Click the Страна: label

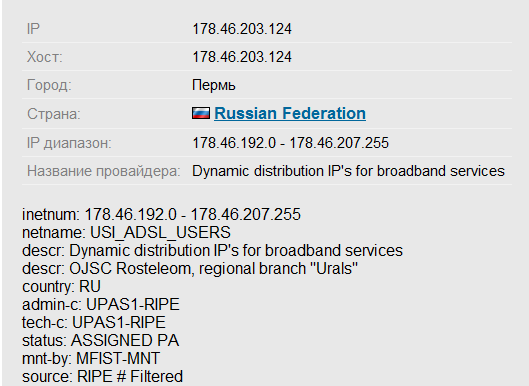point(54,114)
